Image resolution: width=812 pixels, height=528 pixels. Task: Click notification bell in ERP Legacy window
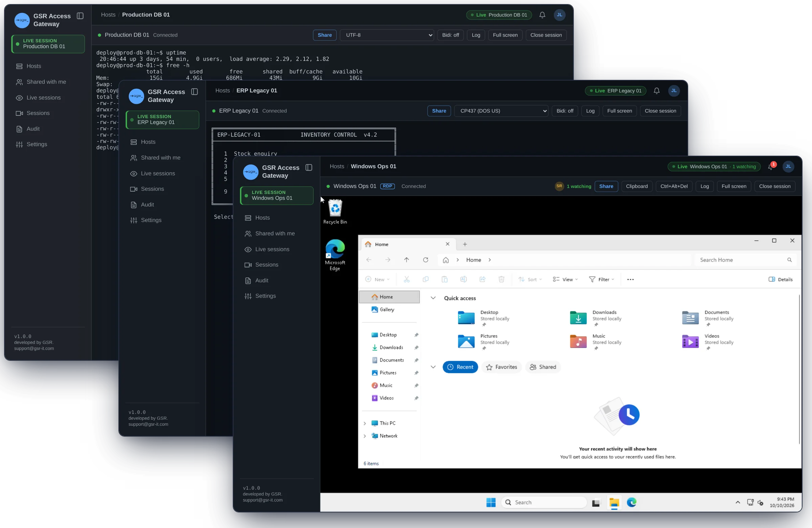(x=656, y=91)
